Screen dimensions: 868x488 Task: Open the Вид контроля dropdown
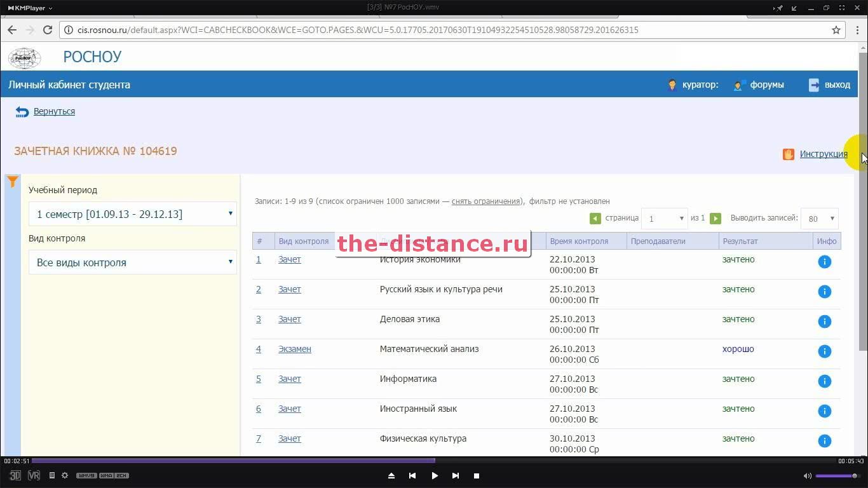tap(133, 262)
